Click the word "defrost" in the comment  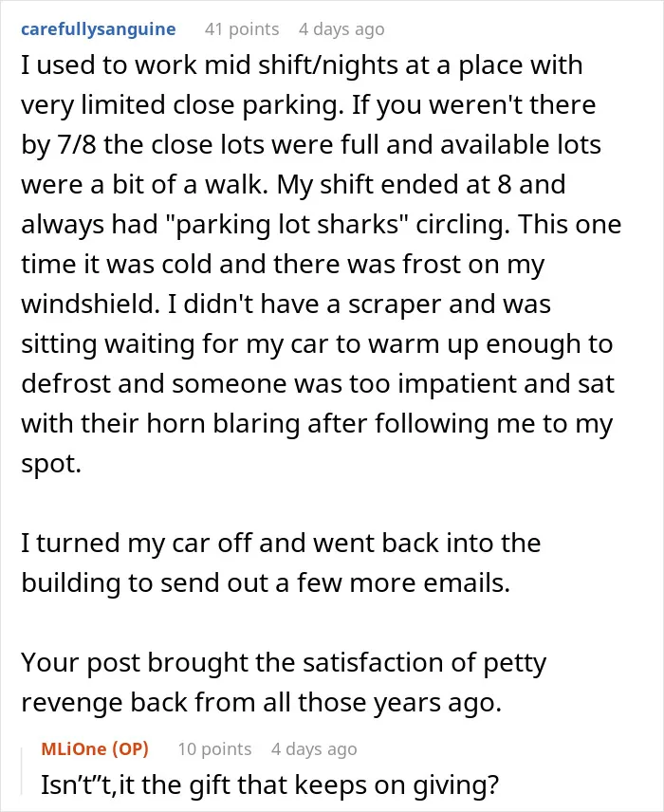pyautogui.click(x=65, y=384)
